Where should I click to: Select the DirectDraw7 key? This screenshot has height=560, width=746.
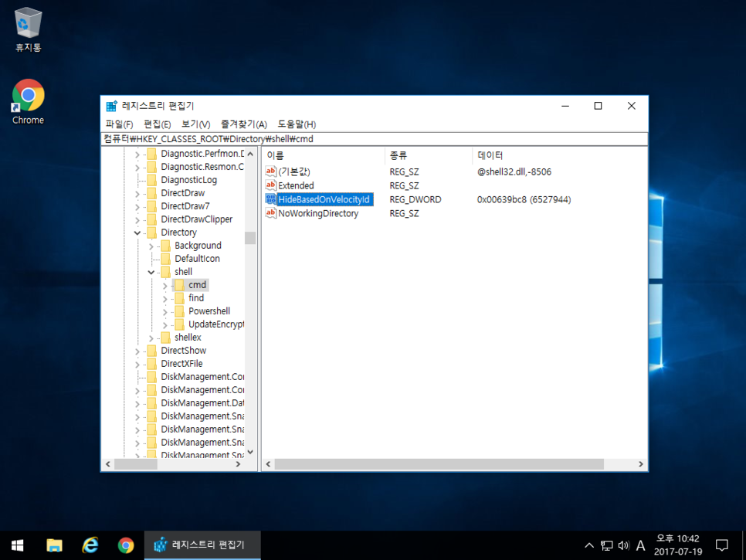tap(185, 206)
